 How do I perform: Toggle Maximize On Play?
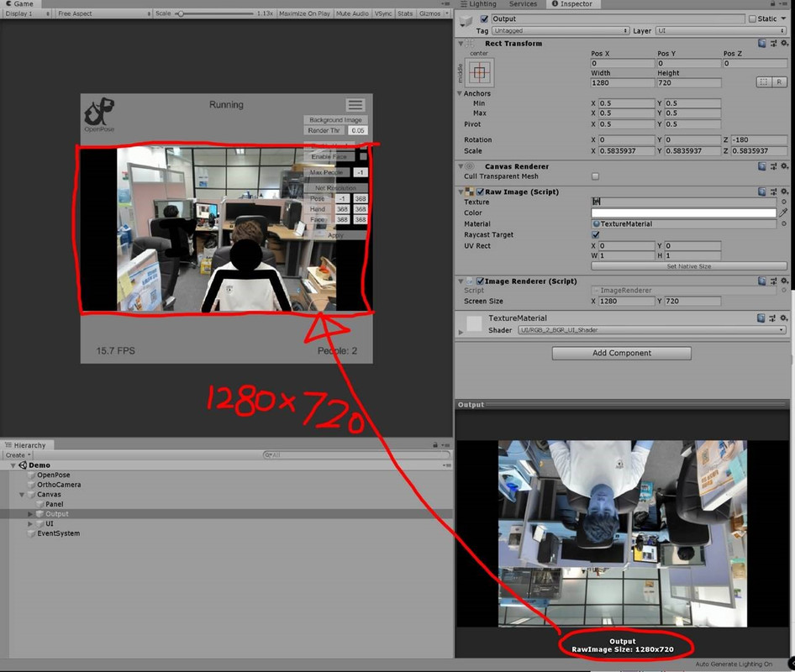(x=304, y=13)
